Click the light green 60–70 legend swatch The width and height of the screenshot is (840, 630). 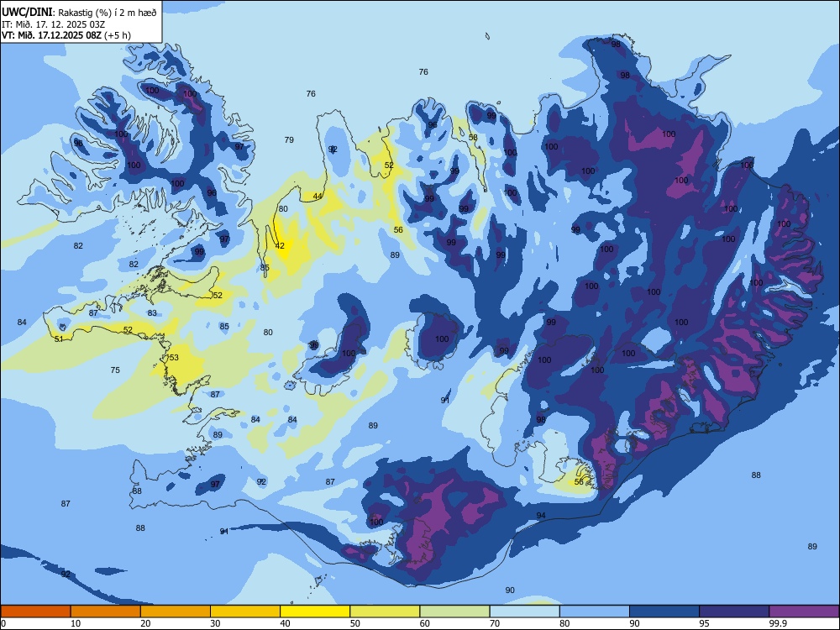point(454,612)
